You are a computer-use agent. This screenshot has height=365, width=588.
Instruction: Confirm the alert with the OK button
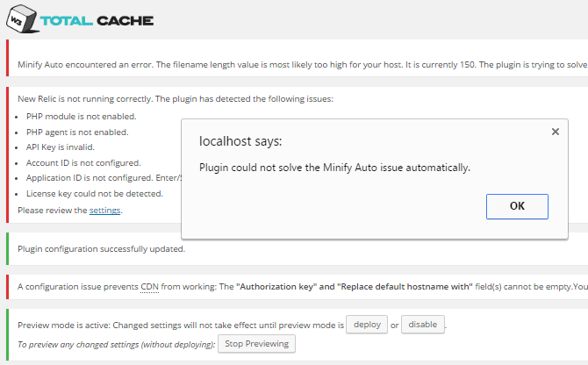(517, 206)
